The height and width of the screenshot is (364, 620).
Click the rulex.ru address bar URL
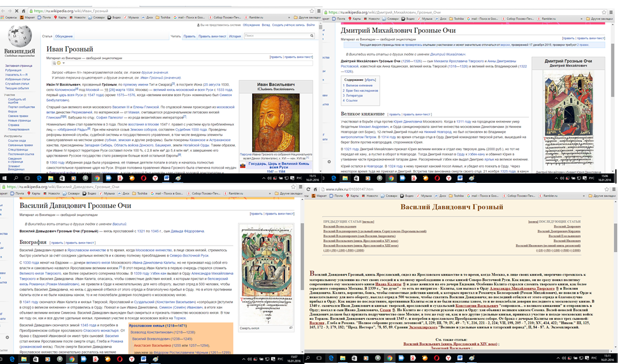coord(350,189)
